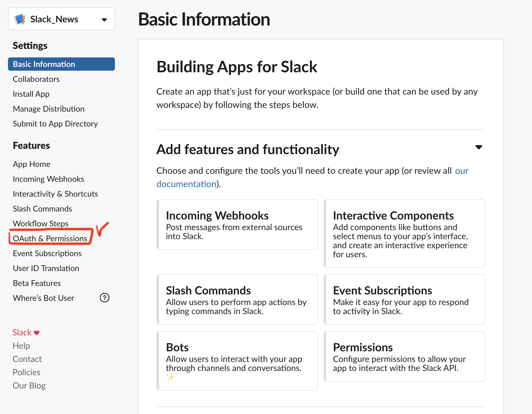Click the heart icon next to Slack

(37, 333)
